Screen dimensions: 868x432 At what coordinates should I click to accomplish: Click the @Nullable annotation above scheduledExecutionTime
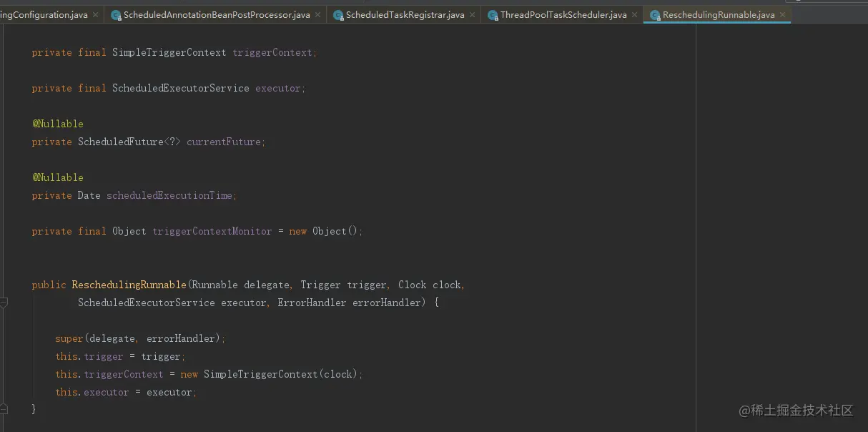point(58,177)
